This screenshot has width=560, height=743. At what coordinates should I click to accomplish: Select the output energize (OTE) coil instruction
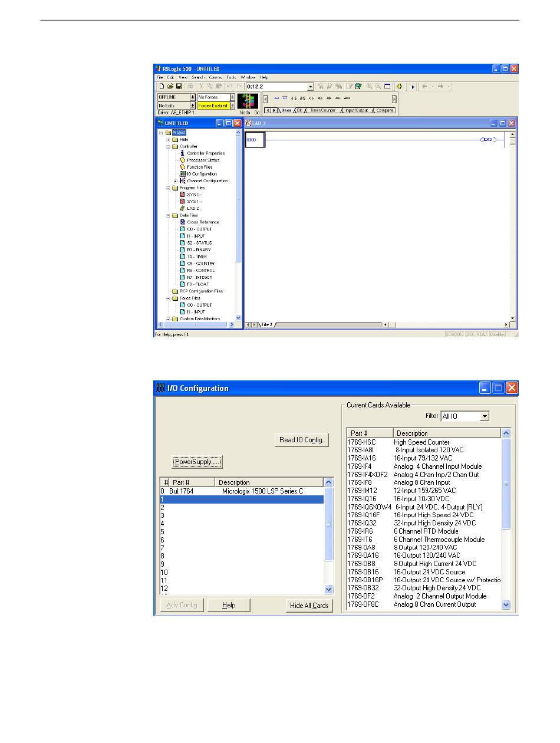311,98
